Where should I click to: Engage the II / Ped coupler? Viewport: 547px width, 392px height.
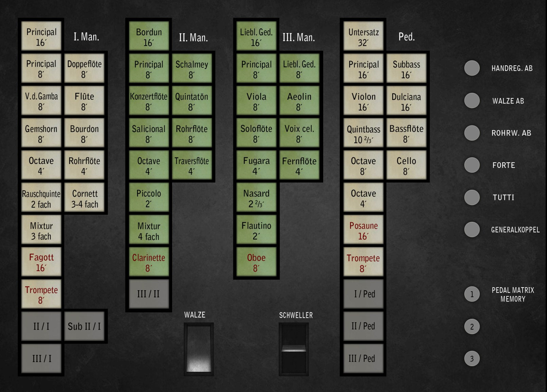(x=363, y=326)
